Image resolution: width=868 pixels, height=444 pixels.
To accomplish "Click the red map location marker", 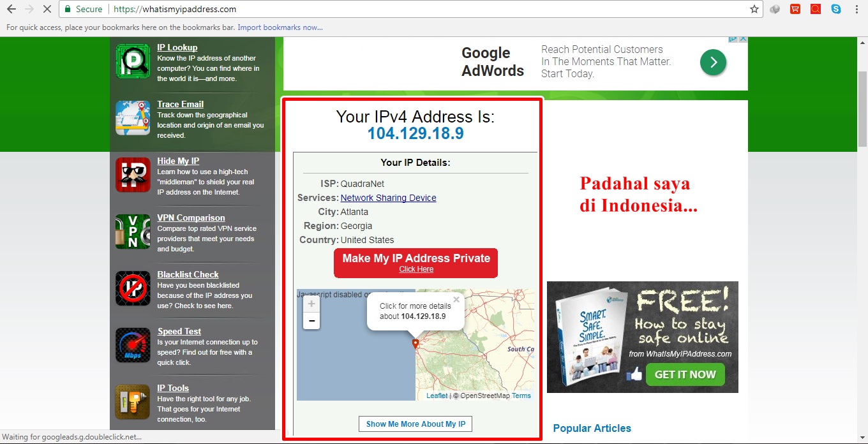I will (415, 344).
